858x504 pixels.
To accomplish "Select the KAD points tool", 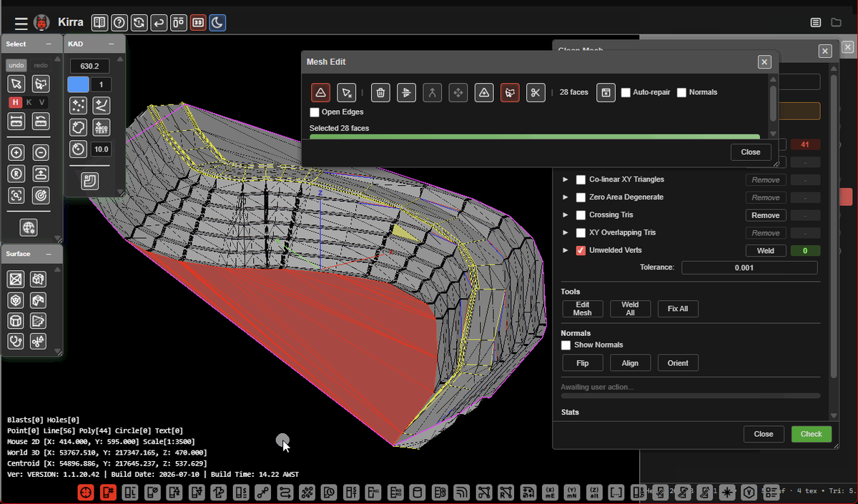I will (79, 106).
